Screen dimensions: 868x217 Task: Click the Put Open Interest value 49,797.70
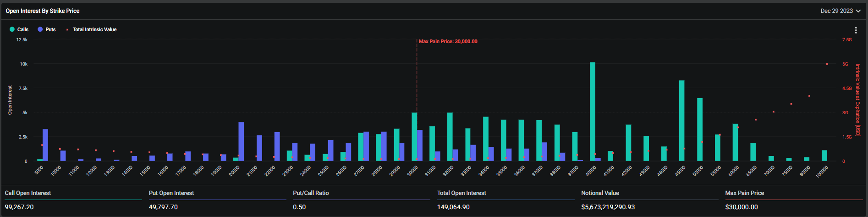coord(163,207)
